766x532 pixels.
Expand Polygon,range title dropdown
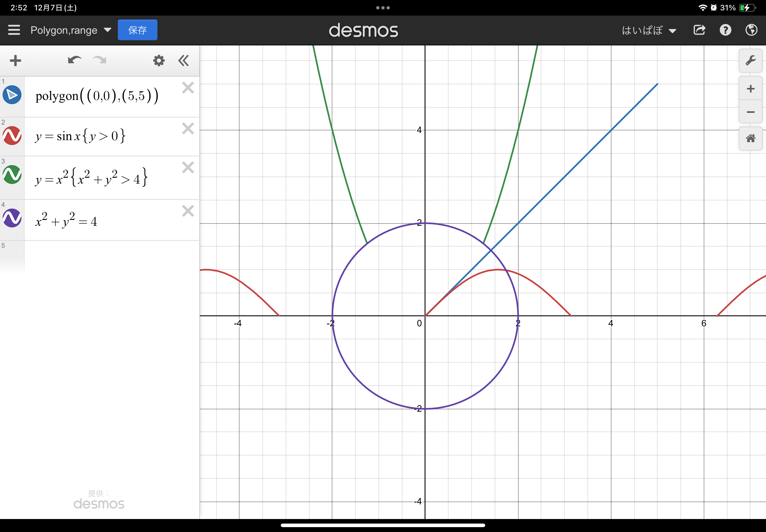pyautogui.click(x=107, y=30)
